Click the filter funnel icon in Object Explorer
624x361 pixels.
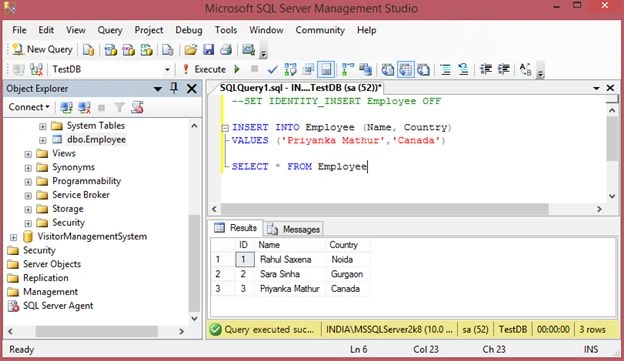tap(119, 107)
